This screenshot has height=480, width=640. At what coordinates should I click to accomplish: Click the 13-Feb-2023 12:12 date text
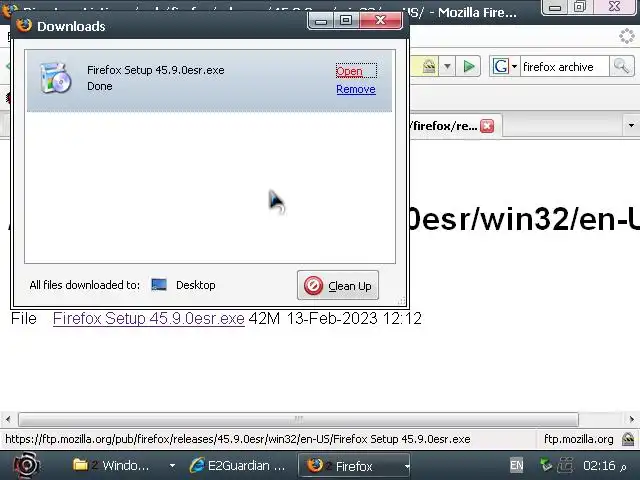point(354,318)
